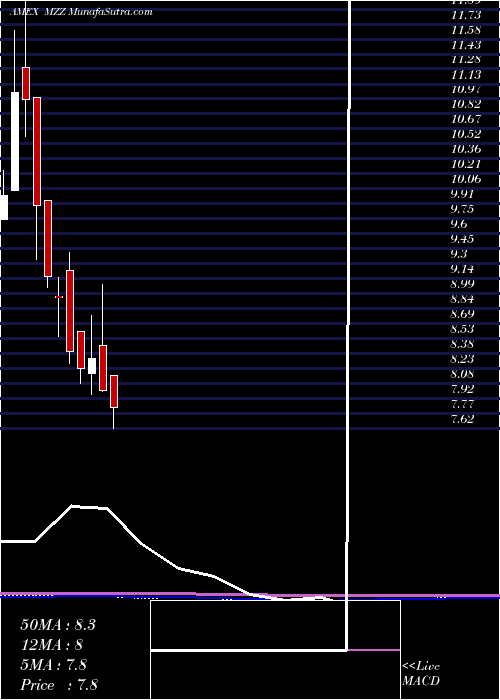Click the 9.91 price axis label
This screenshot has width=500, height=700.
click(x=462, y=194)
